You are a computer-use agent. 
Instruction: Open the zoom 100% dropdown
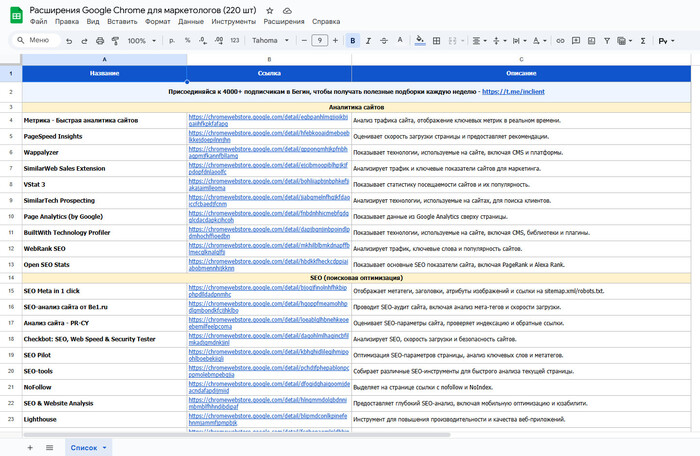[141, 41]
